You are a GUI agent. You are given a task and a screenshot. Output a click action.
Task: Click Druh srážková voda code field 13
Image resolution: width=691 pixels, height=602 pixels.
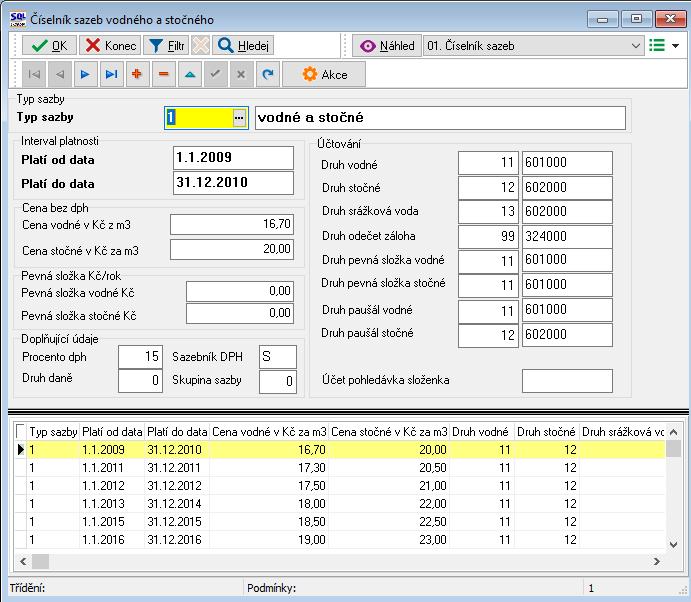coord(488,212)
